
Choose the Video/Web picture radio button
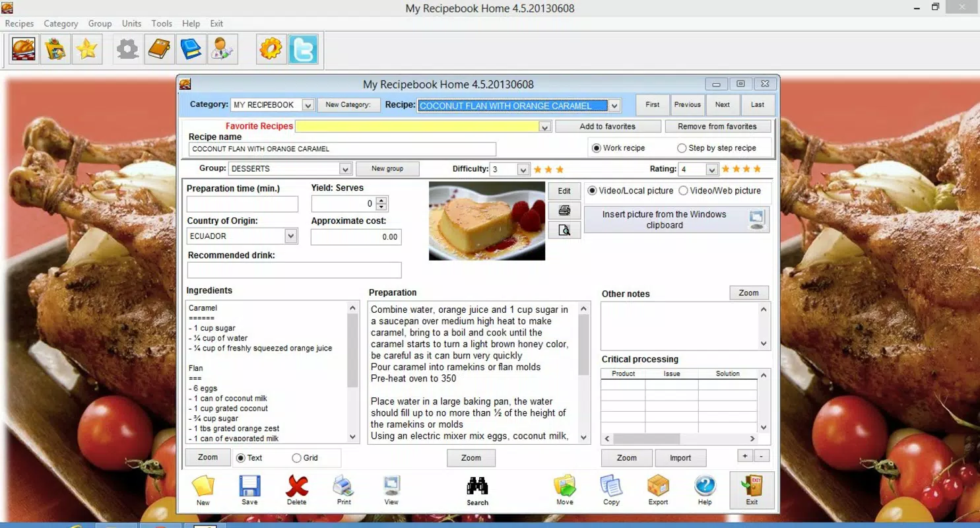pyautogui.click(x=684, y=191)
